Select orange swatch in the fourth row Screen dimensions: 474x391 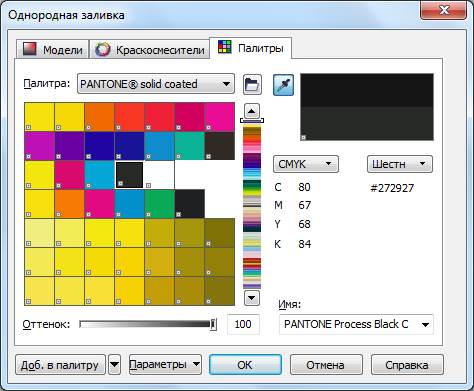(69, 204)
